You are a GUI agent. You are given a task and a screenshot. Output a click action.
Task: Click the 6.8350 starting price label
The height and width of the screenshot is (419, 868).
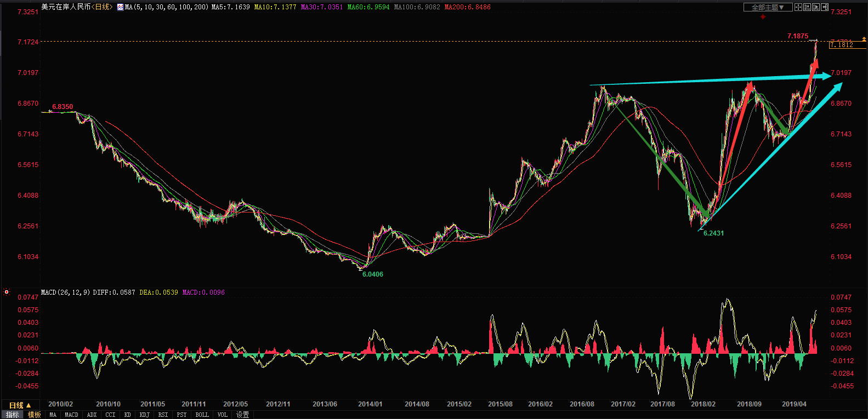(x=63, y=107)
